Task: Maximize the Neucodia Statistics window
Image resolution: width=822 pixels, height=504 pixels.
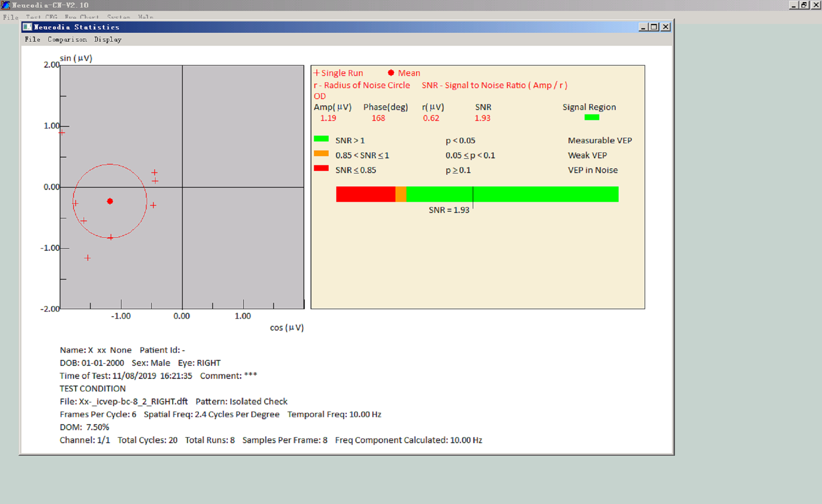Action: point(654,27)
